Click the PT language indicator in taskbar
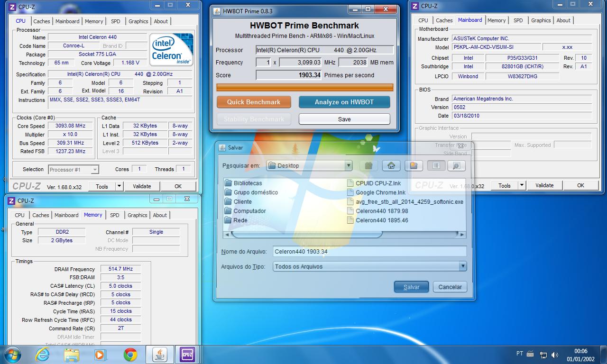Screen dimensions: 607x364 [x=520, y=354]
